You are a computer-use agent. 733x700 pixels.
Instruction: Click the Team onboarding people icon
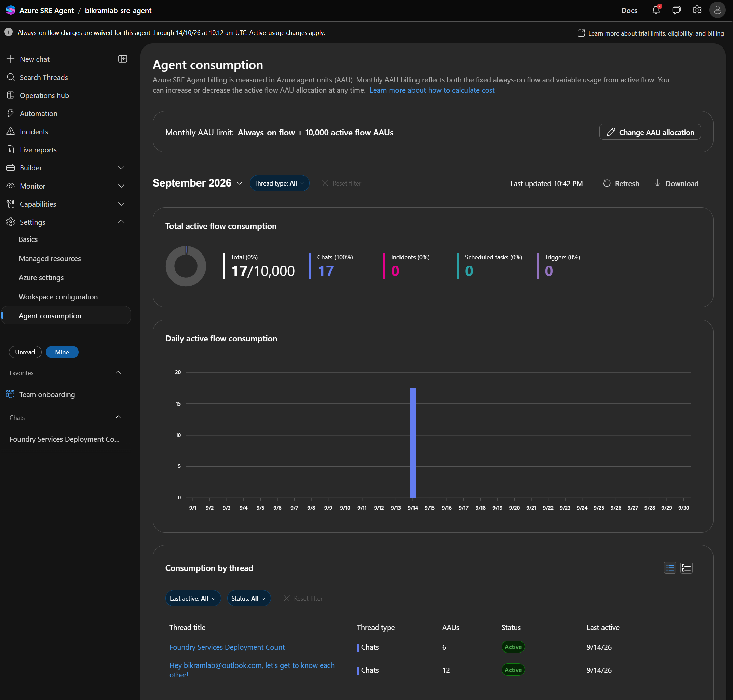[10, 394]
